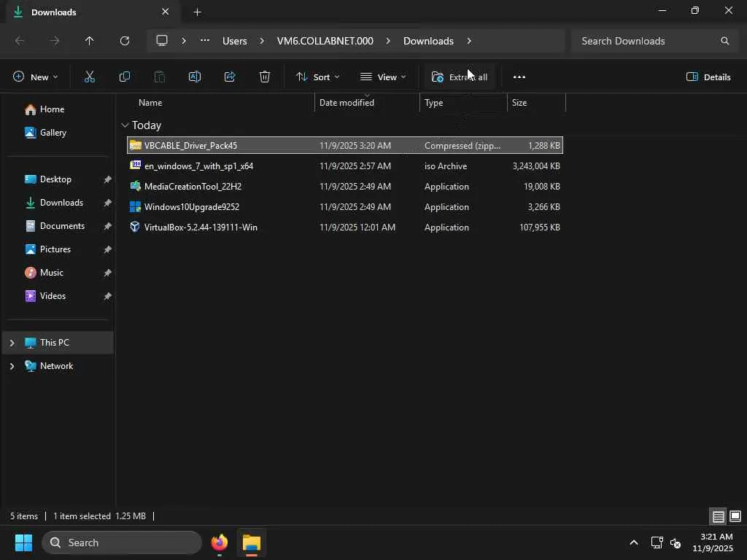Viewport: 747px width, 560px height.
Task: Sort by Name column header
Action: 150,102
